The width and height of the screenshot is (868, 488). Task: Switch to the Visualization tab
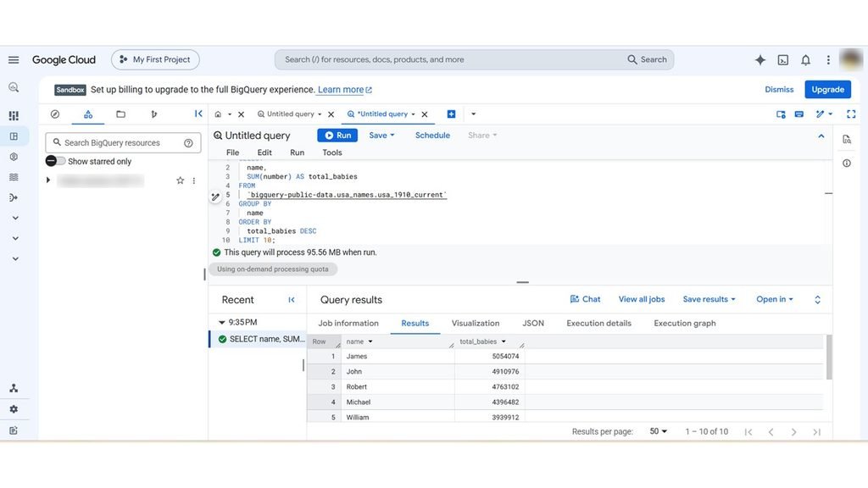click(x=476, y=323)
